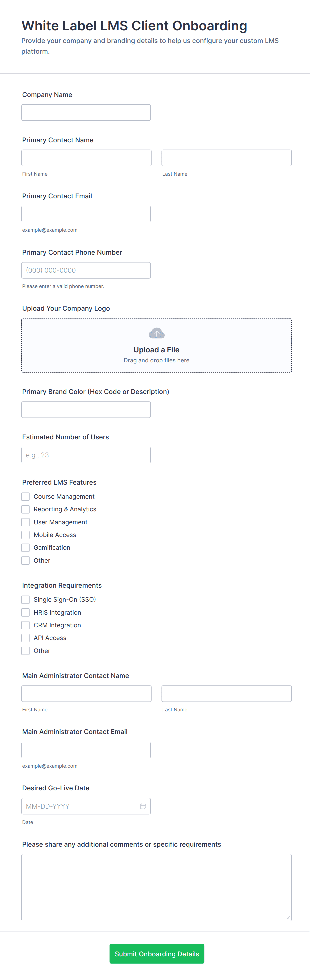Click the phone number input field
310x980 pixels.
tap(86, 270)
